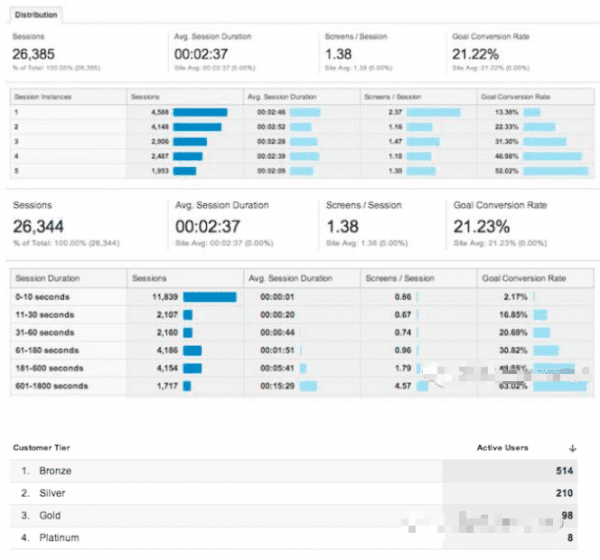Click the 210 active users value
Viewport: 600px width, 560px height.
(x=564, y=493)
